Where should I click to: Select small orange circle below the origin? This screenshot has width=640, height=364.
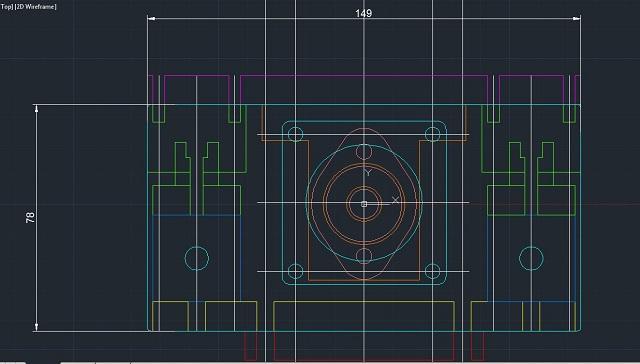[364, 256]
